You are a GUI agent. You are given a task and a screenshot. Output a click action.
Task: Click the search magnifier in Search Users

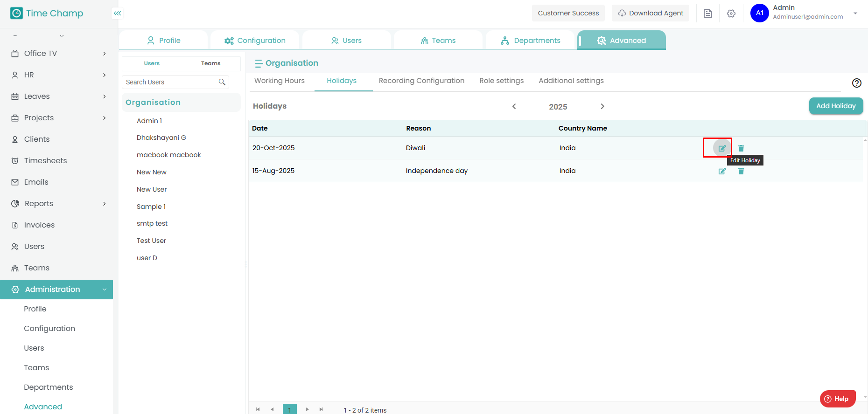click(x=222, y=82)
